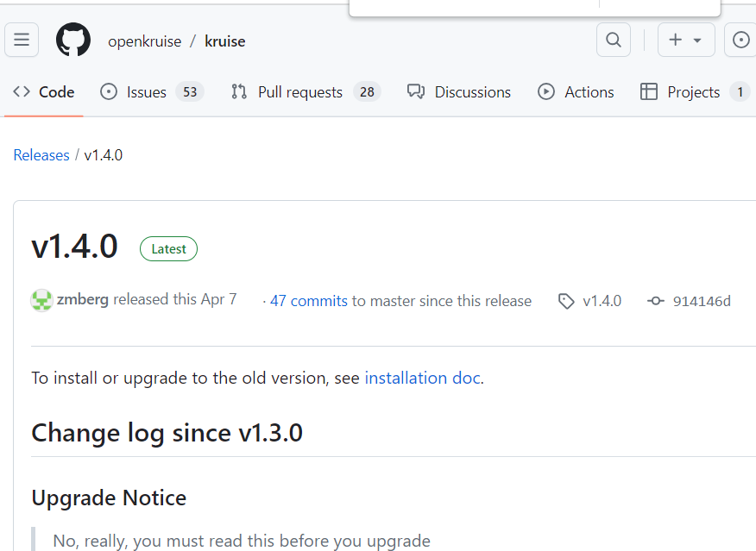Open zmberg user profile link
This screenshot has width=756, height=551.
[x=83, y=299]
